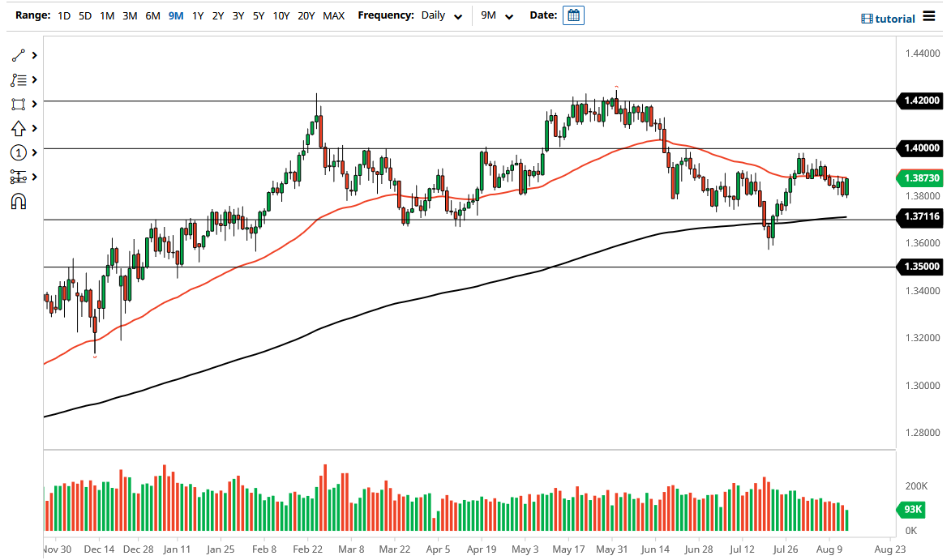
Task: Expand the numbered label submenu arrow
Action: tap(35, 152)
